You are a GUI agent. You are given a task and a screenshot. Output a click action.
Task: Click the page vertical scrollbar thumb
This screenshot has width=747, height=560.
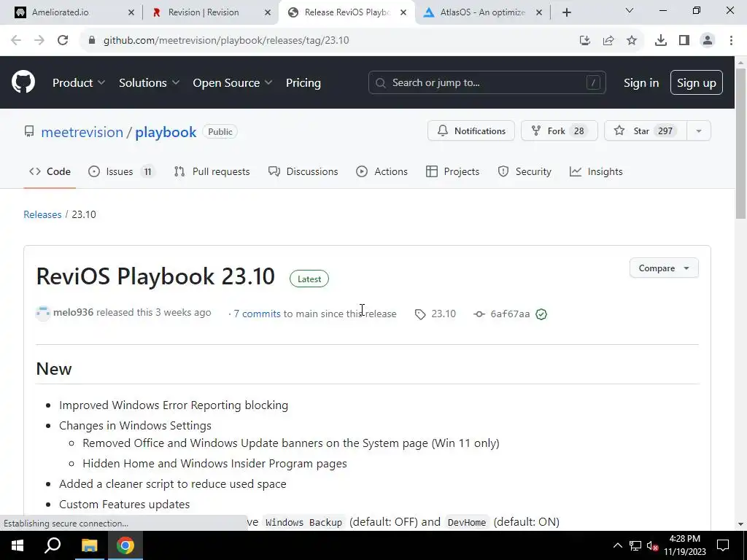(741, 143)
